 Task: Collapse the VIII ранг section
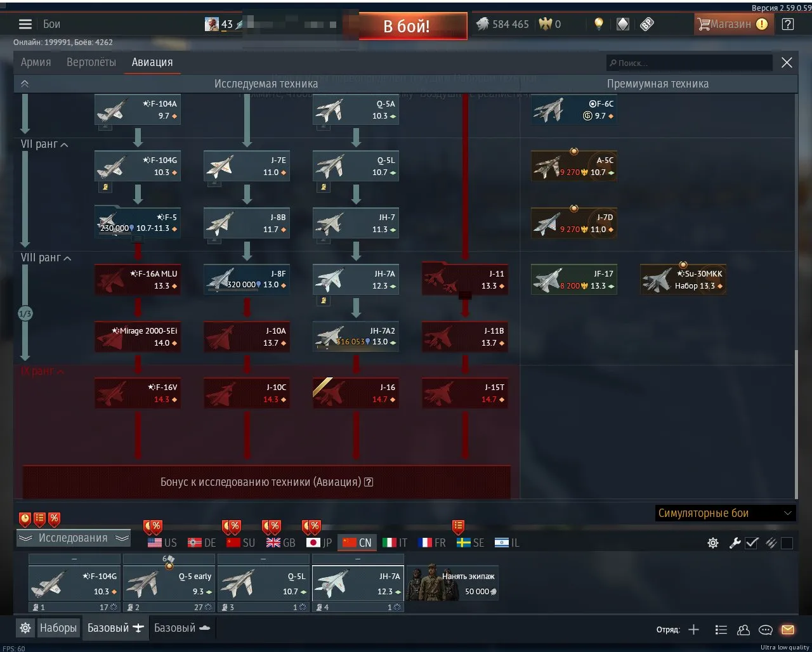click(46, 258)
